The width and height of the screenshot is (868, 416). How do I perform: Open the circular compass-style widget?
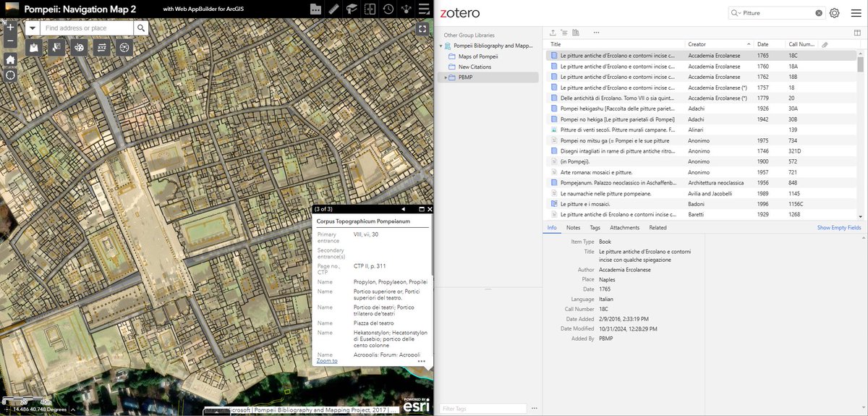[x=125, y=47]
